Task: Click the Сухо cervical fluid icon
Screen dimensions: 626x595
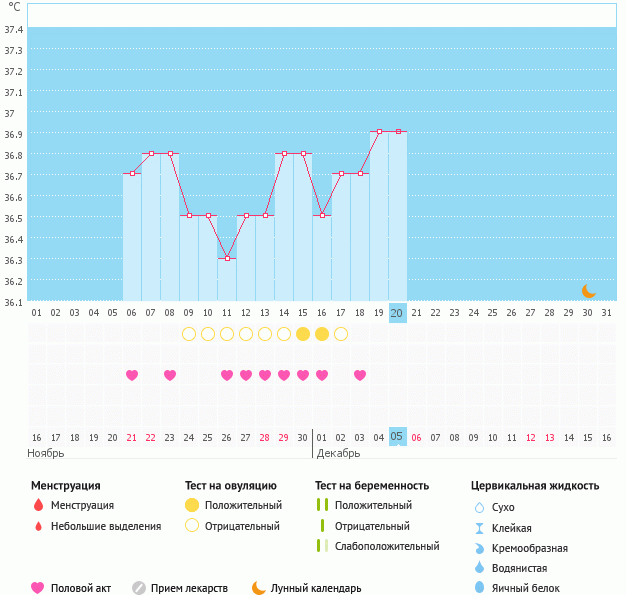Action: point(479,507)
